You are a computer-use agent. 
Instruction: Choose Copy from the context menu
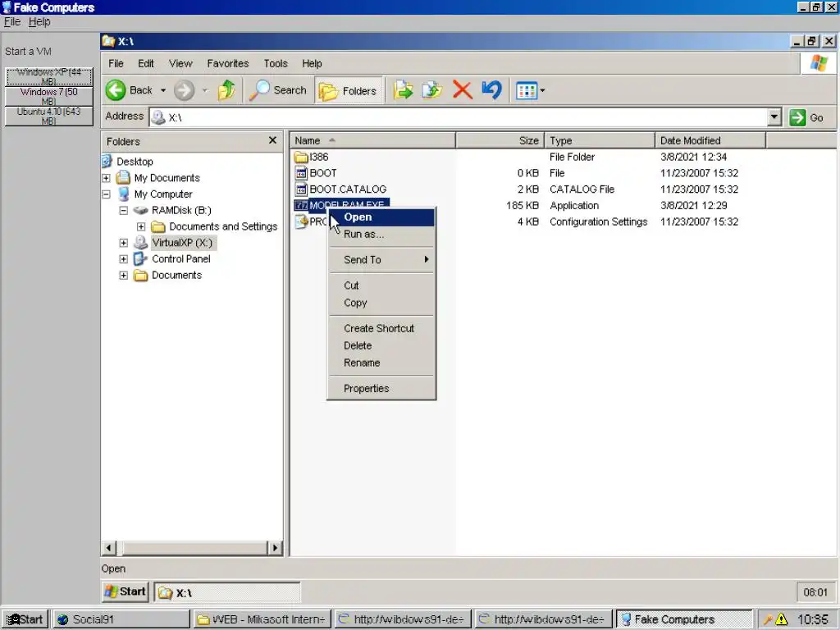click(x=381, y=303)
